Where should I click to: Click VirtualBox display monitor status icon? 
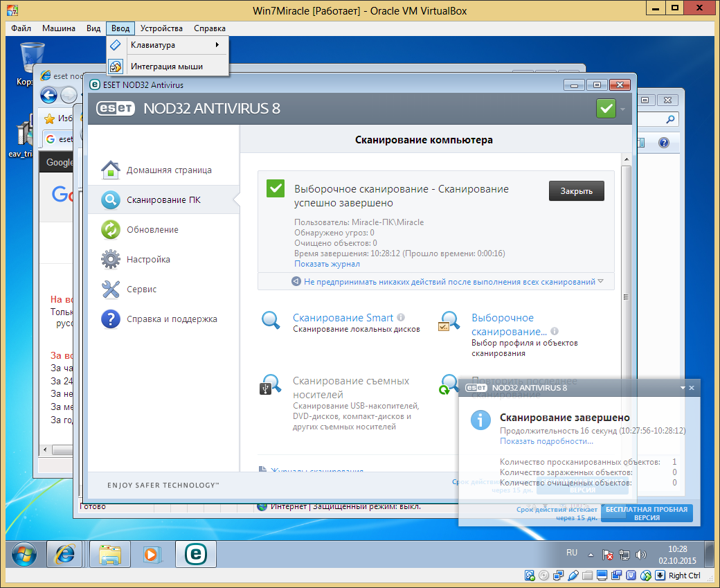602,575
